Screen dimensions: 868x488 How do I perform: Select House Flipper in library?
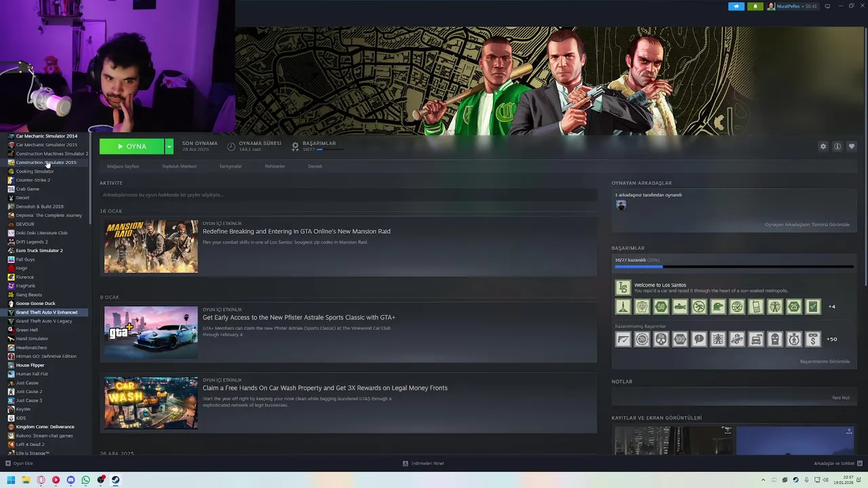(x=30, y=365)
